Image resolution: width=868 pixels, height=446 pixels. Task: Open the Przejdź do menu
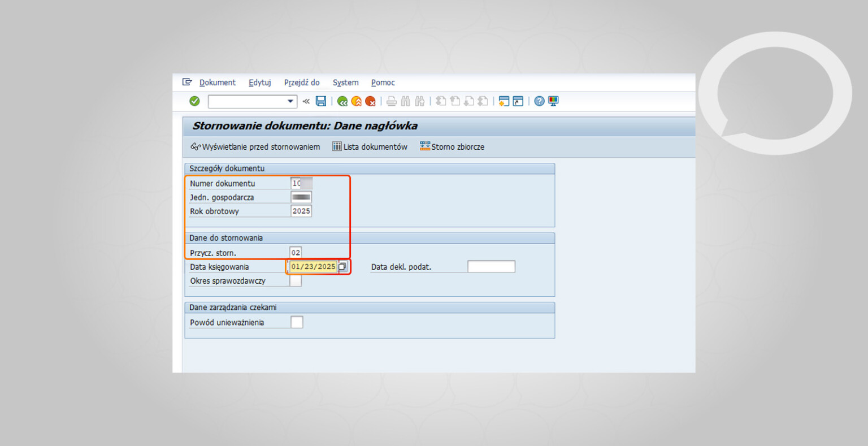point(302,83)
